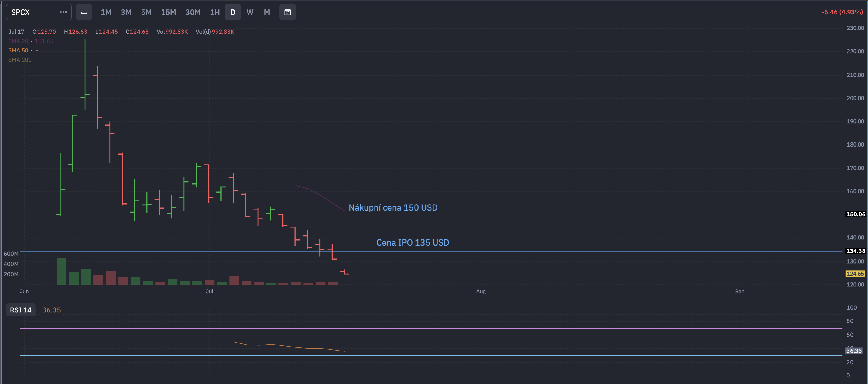868x384 pixels.
Task: Click the Vol 992.83K readout
Action: 172,32
